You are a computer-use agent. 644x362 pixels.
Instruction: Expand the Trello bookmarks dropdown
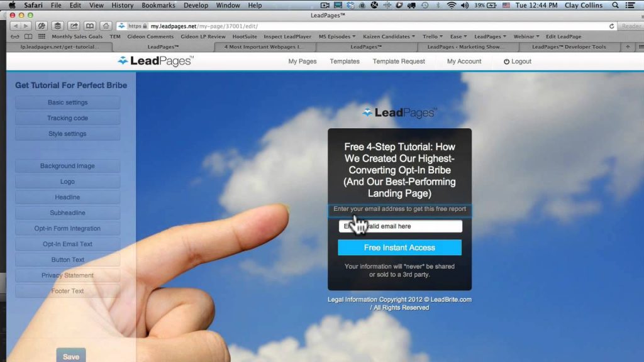click(434, 36)
